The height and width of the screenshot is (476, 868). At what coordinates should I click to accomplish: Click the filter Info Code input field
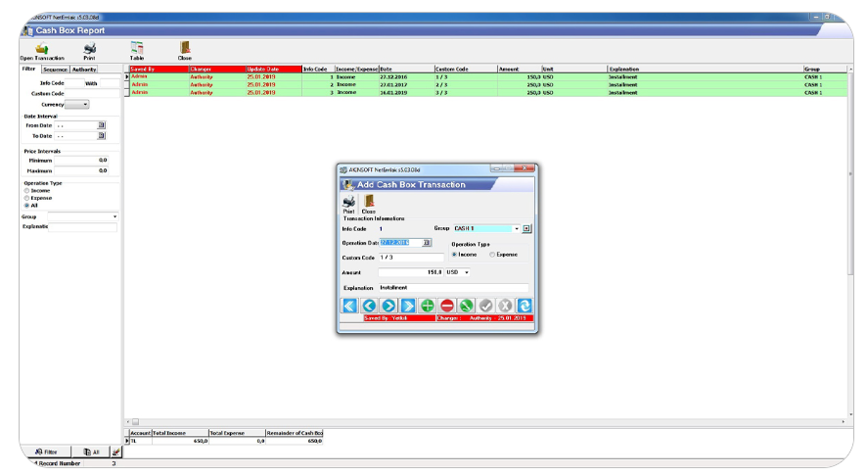[x=74, y=83]
